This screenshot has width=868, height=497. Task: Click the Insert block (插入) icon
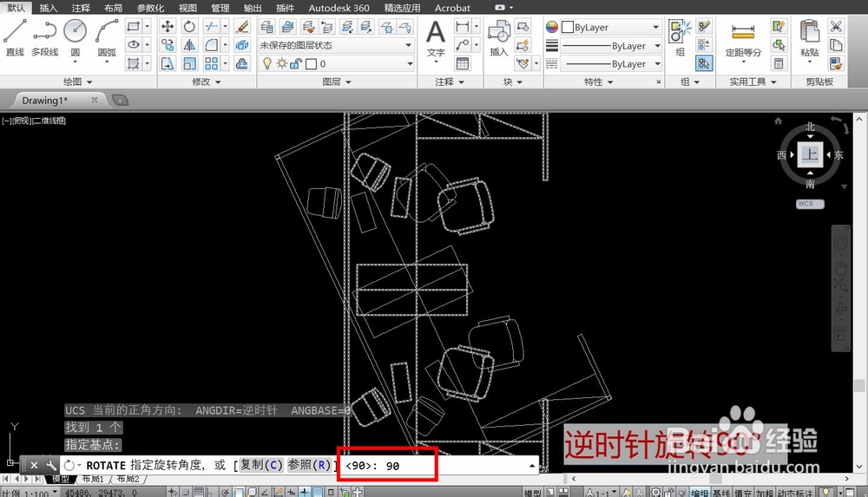click(499, 37)
